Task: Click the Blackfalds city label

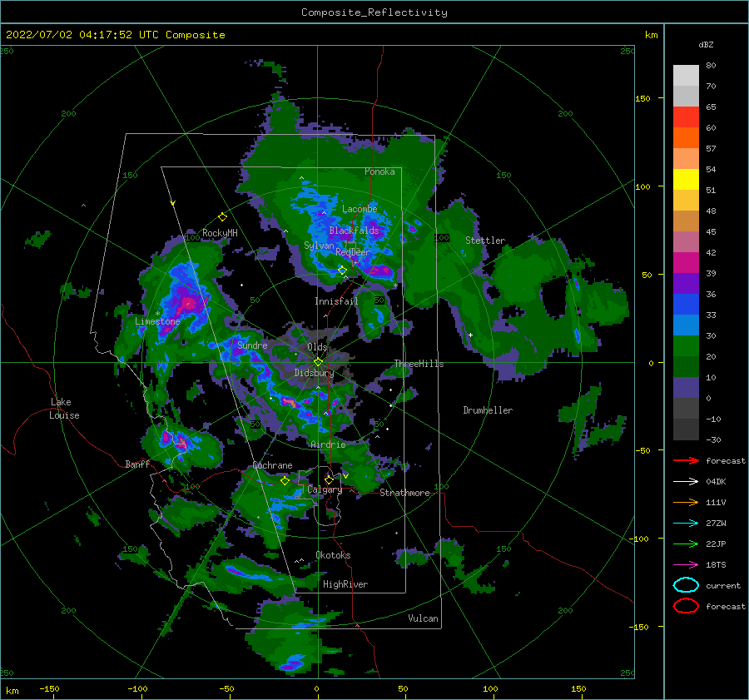Action: pos(354,231)
